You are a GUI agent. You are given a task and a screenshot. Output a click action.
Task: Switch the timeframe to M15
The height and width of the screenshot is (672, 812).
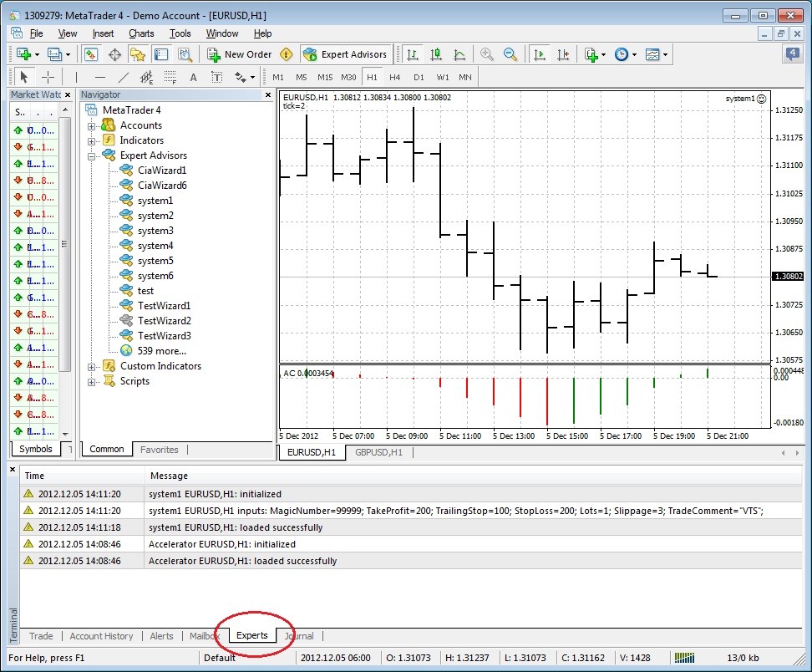(325, 77)
